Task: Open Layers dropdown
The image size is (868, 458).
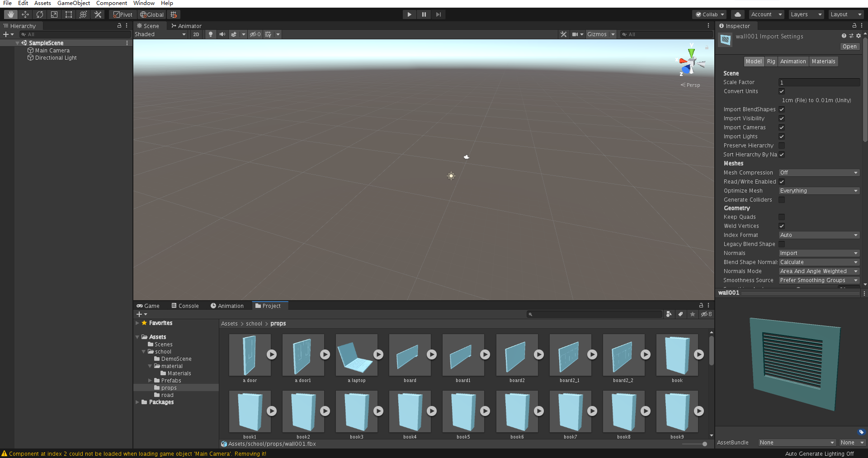Action: 806,14
